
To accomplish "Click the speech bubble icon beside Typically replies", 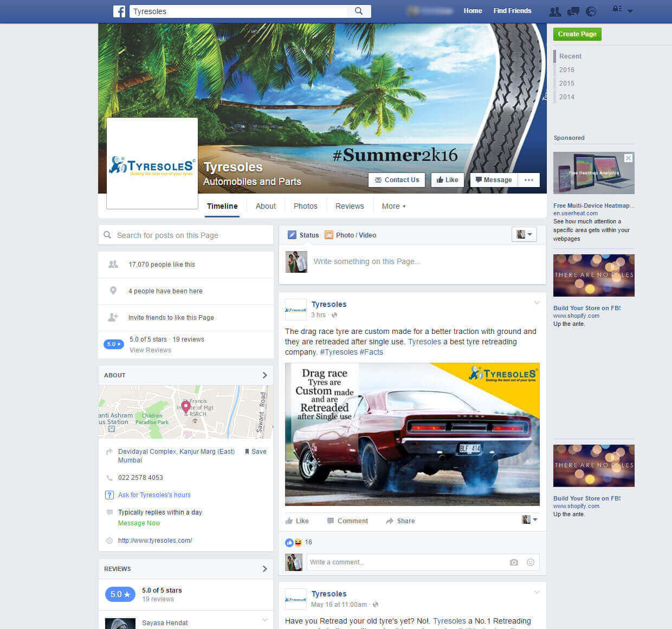I will pyautogui.click(x=109, y=512).
